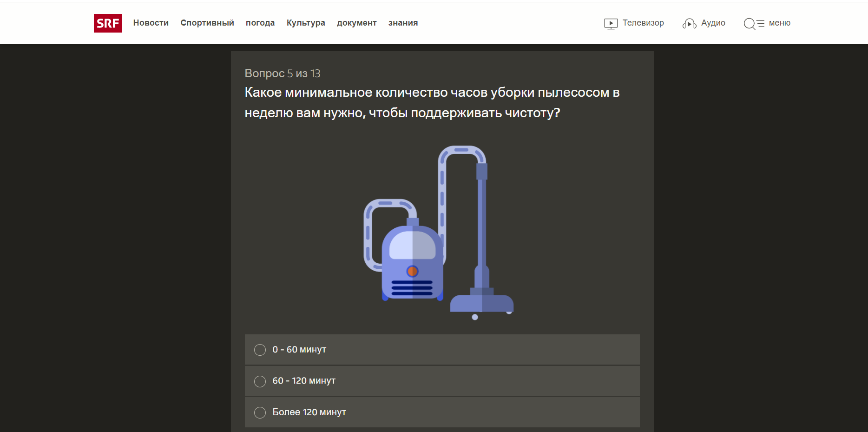Image resolution: width=868 pixels, height=432 pixels.
Task: Click the Телевизор text link
Action: click(643, 23)
